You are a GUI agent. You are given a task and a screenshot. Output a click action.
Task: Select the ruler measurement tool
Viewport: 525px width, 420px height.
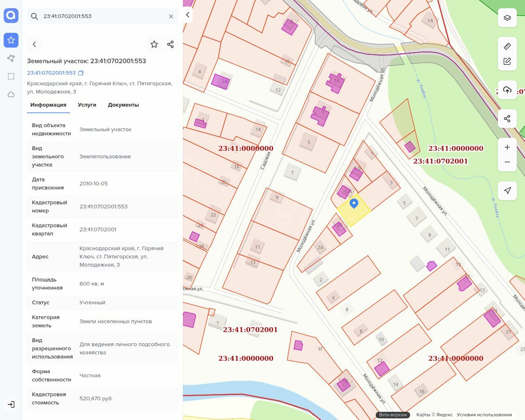click(507, 46)
